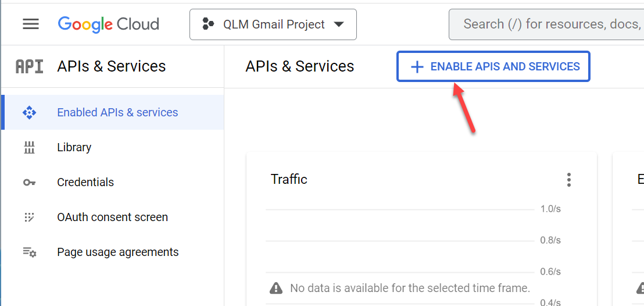
Task: Click ENABLE APIS AND SERVICES button
Action: click(493, 67)
